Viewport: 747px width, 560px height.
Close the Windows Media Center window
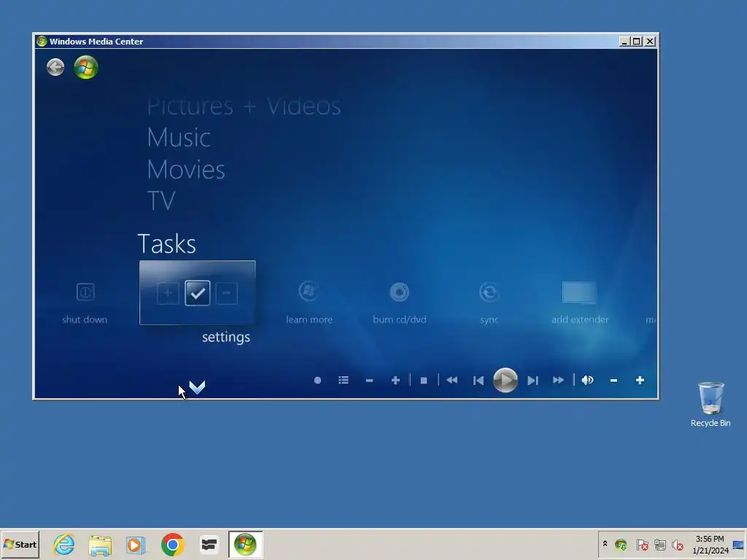[x=650, y=42]
